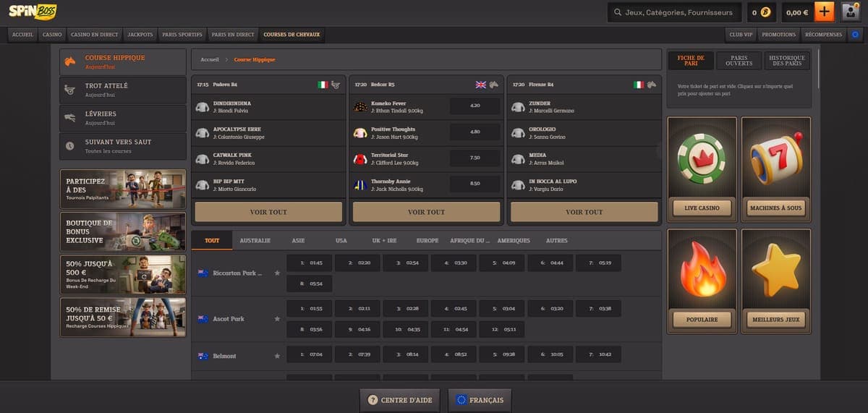The height and width of the screenshot is (413, 868).
Task: Open the Populaire flame tile
Action: [702, 281]
